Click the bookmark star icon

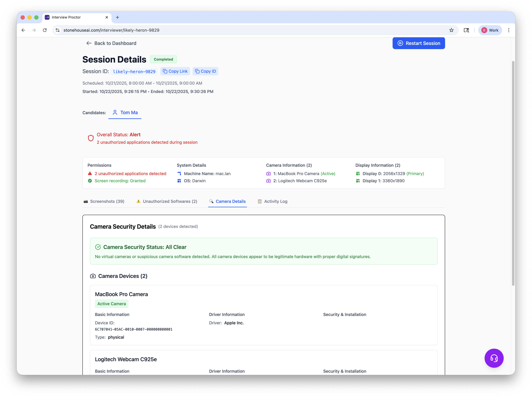click(451, 30)
